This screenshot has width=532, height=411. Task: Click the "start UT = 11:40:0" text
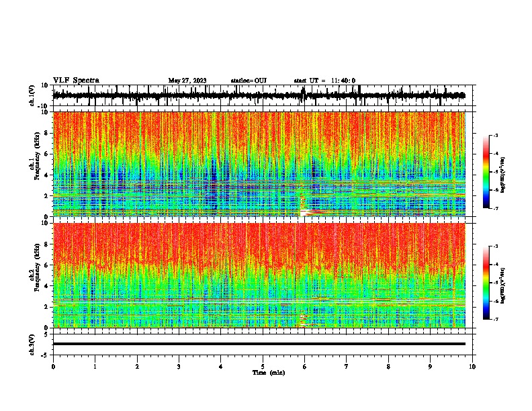click(324, 81)
